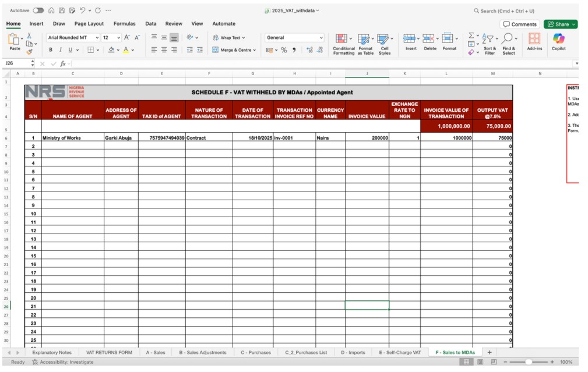Expand the General number format dropdown
Viewport: 588px width, 372px height.
pyautogui.click(x=321, y=37)
